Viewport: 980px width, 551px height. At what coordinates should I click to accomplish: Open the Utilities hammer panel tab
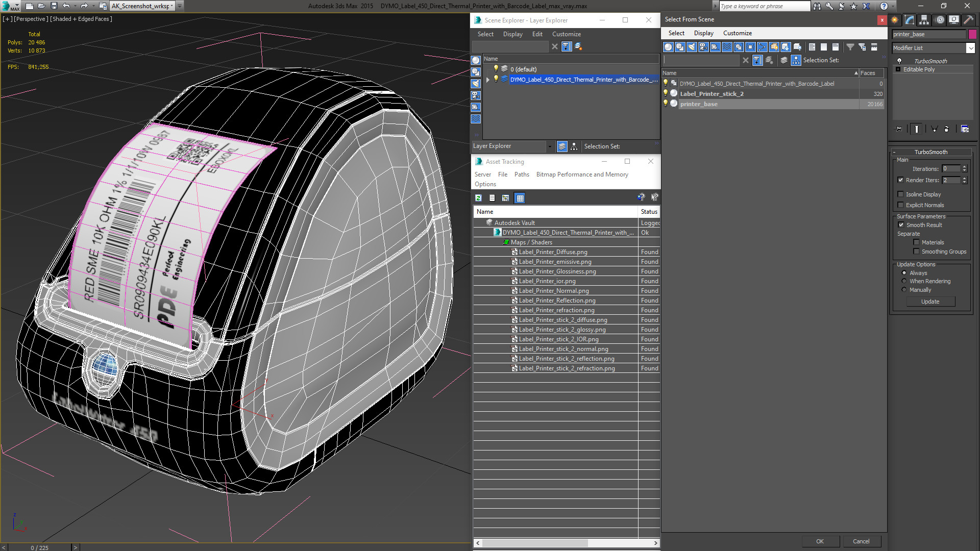968,20
